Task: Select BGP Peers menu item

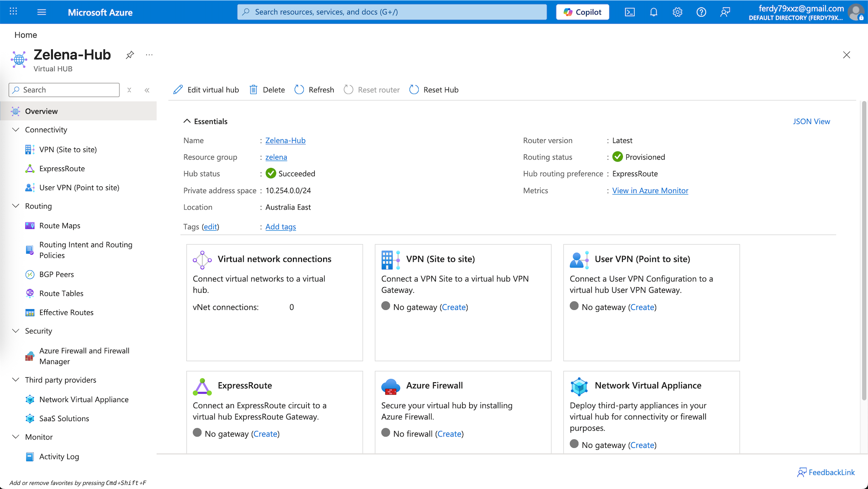Action: pyautogui.click(x=57, y=274)
